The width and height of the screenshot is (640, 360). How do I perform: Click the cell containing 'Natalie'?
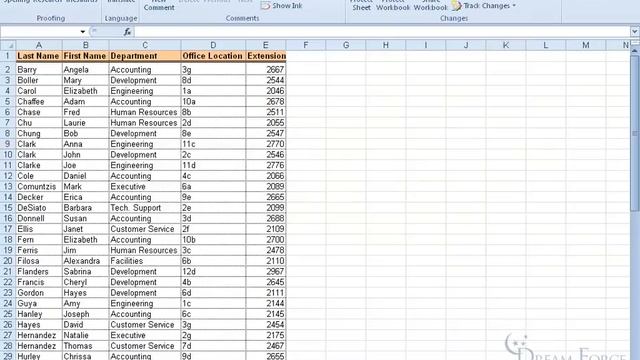pos(85,335)
